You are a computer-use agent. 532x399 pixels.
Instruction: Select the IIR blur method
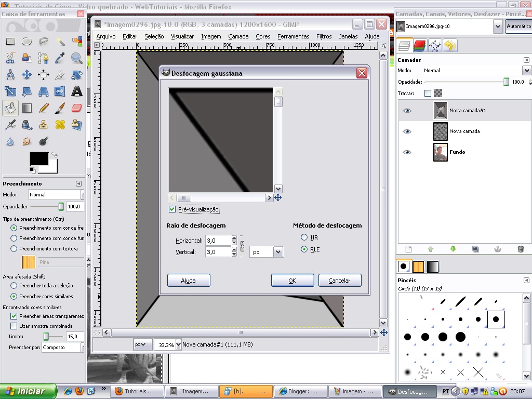point(304,237)
